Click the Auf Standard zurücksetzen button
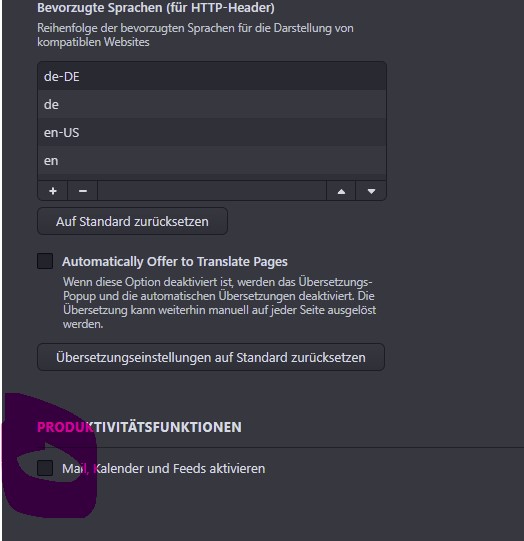Viewport: 524px width, 541px height. coord(132,221)
